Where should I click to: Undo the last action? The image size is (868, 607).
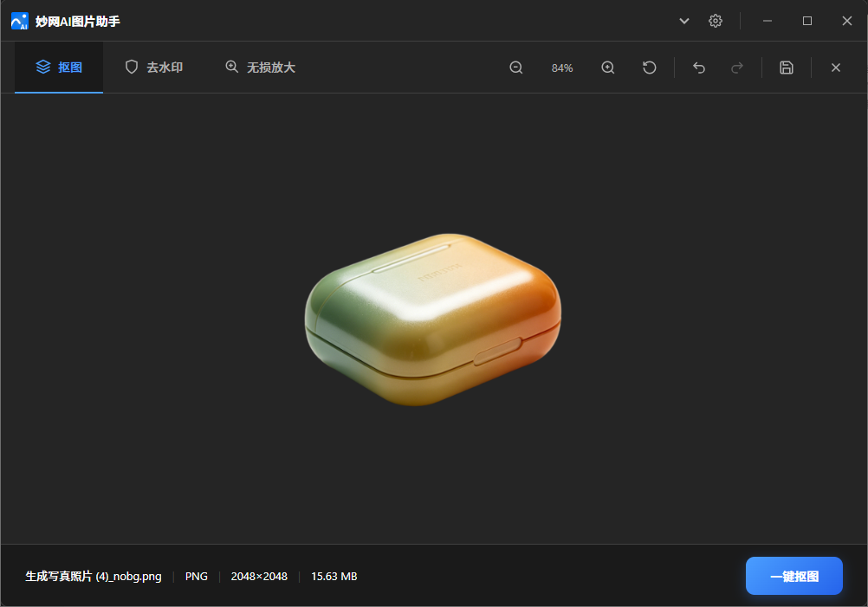(x=699, y=68)
